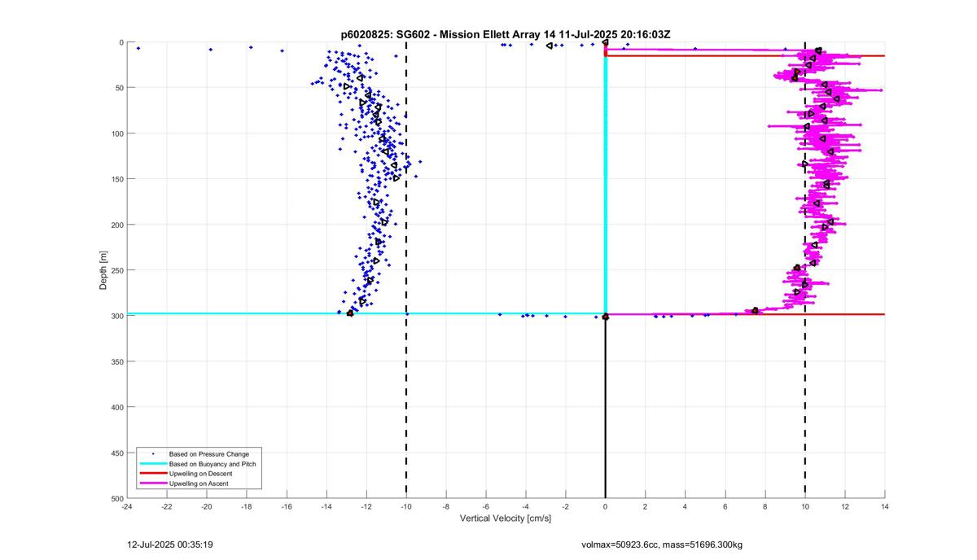Click the dashed vertical line at -10 cm/s
This screenshot has width=977, height=560.
pos(406,270)
